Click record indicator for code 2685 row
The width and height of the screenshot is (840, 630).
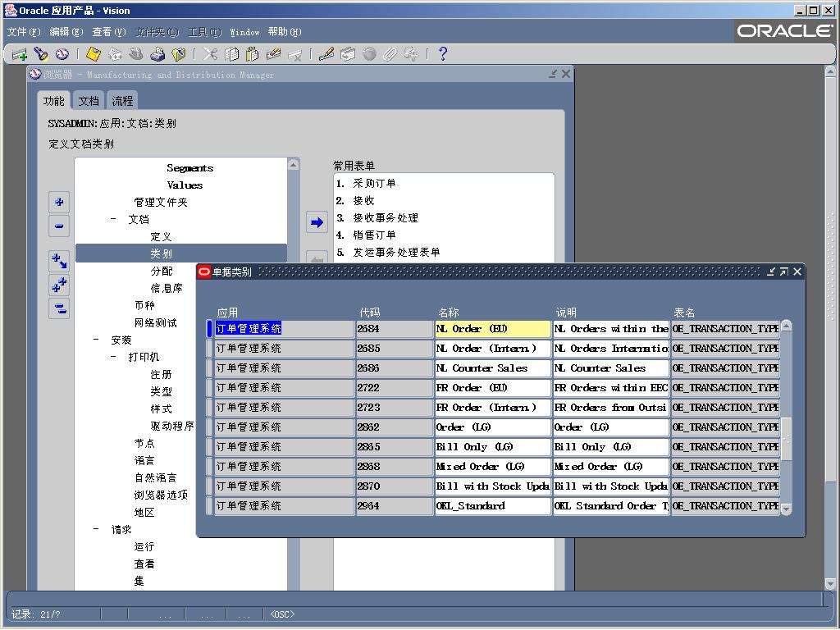click(x=209, y=349)
